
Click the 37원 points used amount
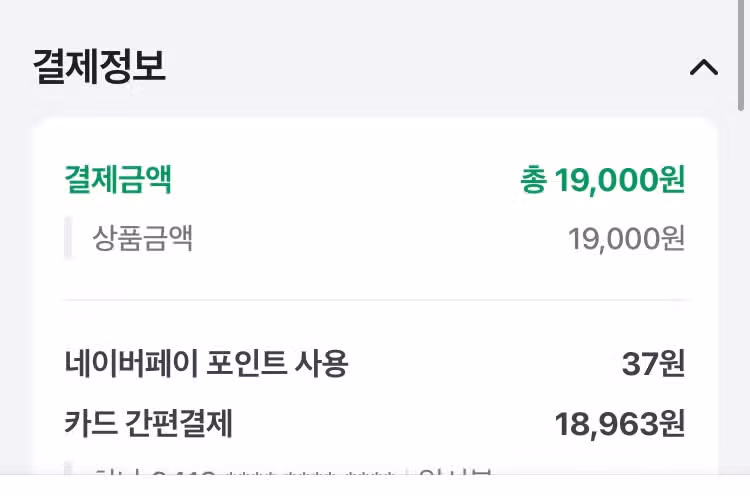click(653, 364)
